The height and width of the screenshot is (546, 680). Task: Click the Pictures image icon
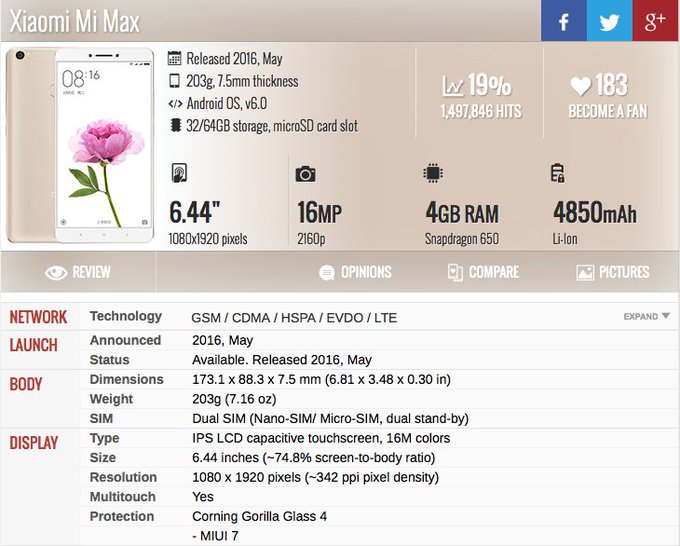click(x=585, y=273)
